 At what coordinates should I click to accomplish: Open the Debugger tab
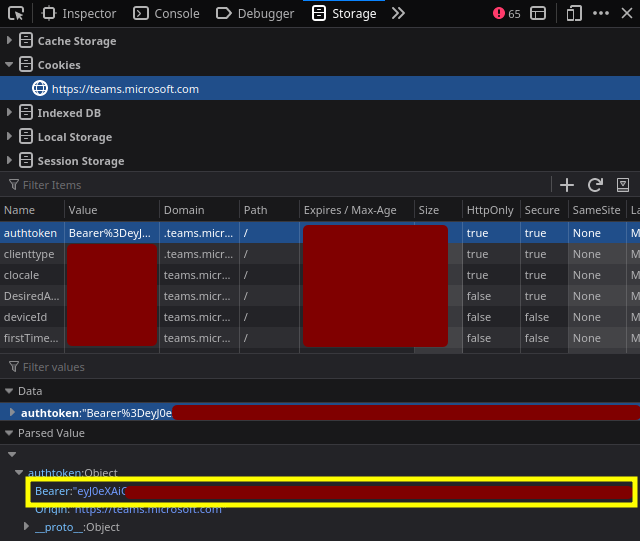tap(255, 13)
